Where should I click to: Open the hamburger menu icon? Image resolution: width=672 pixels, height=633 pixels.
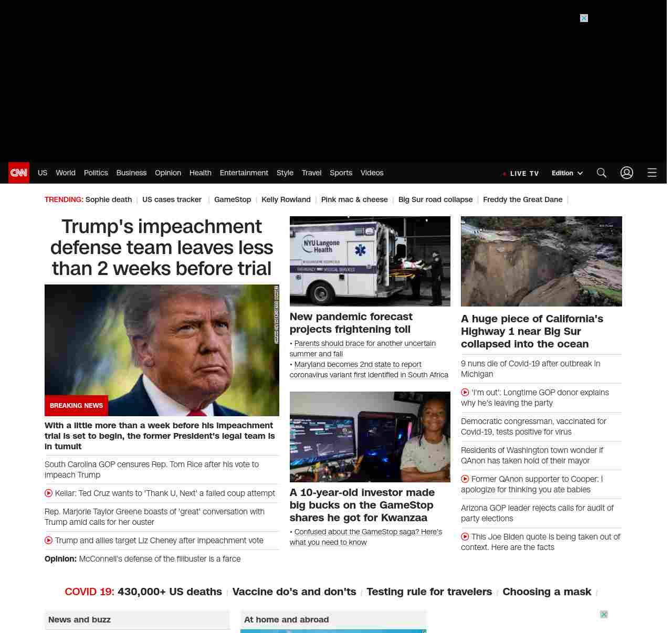(x=652, y=173)
